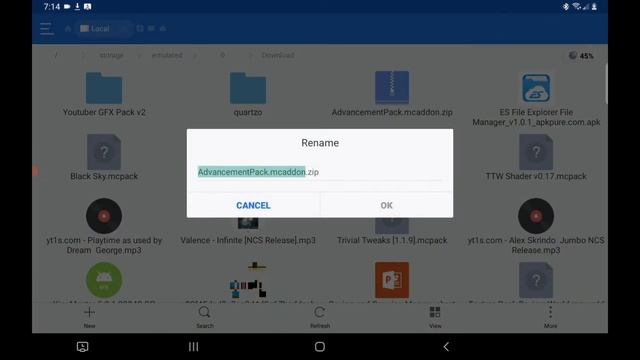Tap the 45% storage usage indicator
Screen dimensions: 640x360
(x=581, y=56)
